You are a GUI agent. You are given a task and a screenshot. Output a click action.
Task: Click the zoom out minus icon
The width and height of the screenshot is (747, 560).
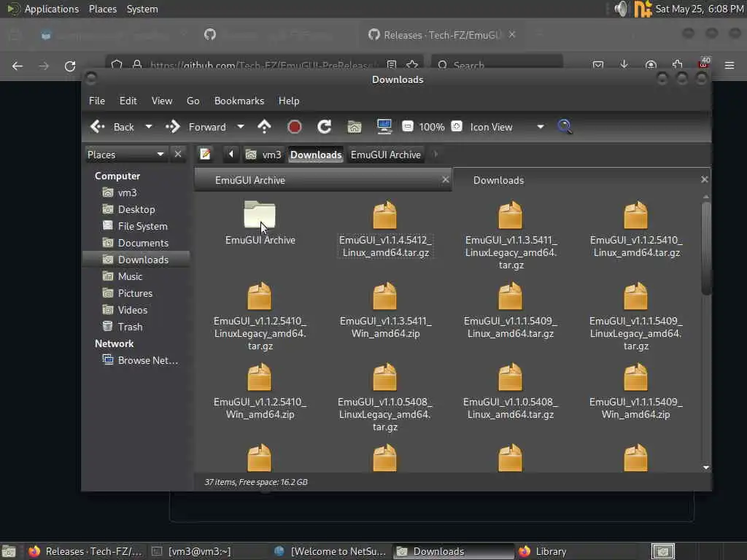408,127
